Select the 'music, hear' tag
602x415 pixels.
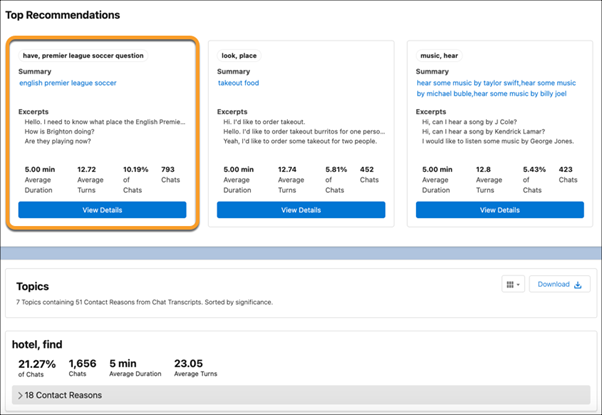click(439, 56)
